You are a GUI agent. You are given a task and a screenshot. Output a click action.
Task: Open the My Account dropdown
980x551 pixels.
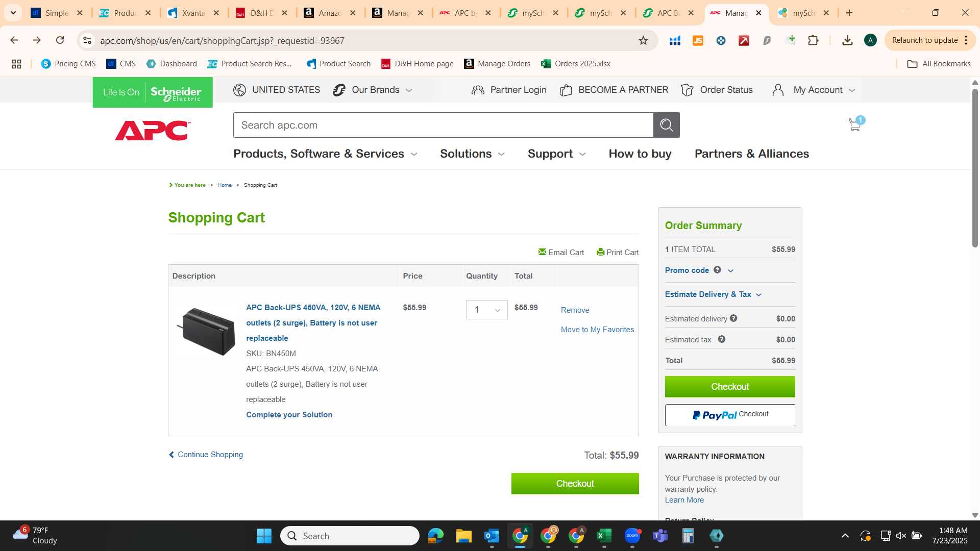(x=814, y=90)
